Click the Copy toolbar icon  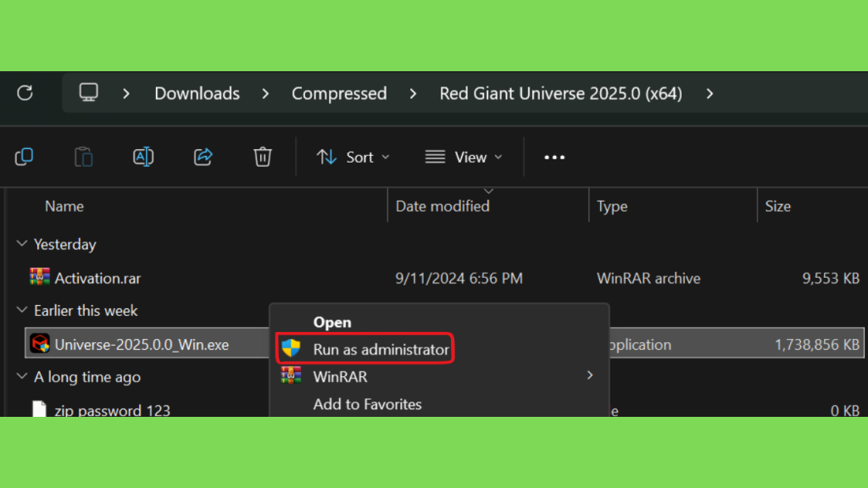pos(24,157)
